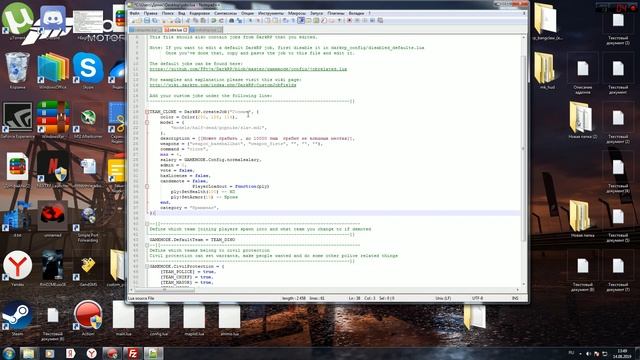Image resolution: width=640 pixels, height=360 pixels.
Task: Start macro recording with the red record icon
Action: pyautogui.click(x=349, y=20)
